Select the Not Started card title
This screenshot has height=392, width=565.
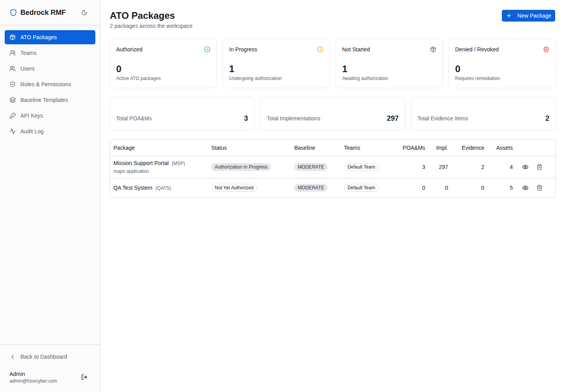click(x=356, y=49)
